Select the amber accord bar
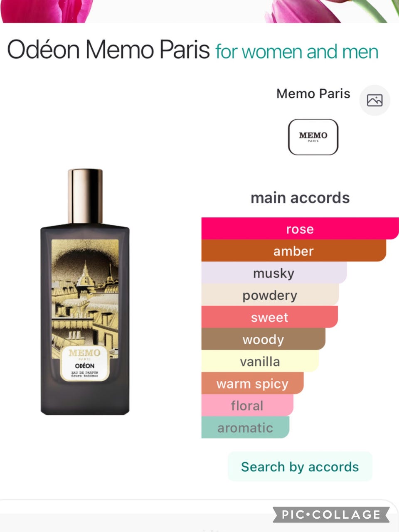 [x=294, y=251]
